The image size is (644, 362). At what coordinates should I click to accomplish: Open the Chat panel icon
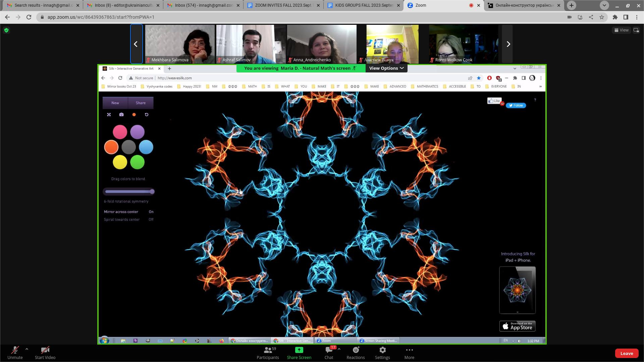coord(329,351)
